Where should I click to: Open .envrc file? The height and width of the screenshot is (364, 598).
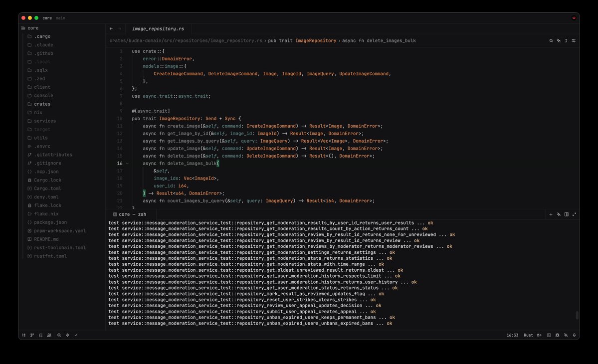tap(42, 147)
